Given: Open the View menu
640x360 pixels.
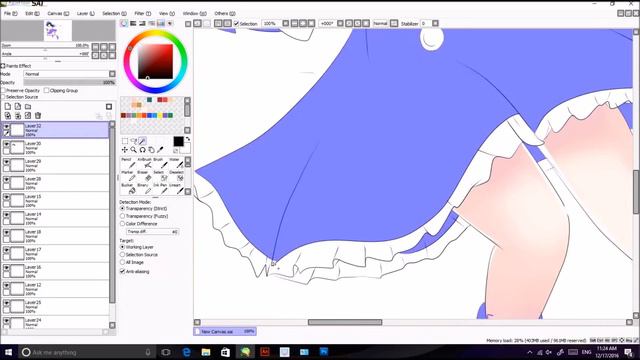Looking at the screenshot, I should point(167,13).
